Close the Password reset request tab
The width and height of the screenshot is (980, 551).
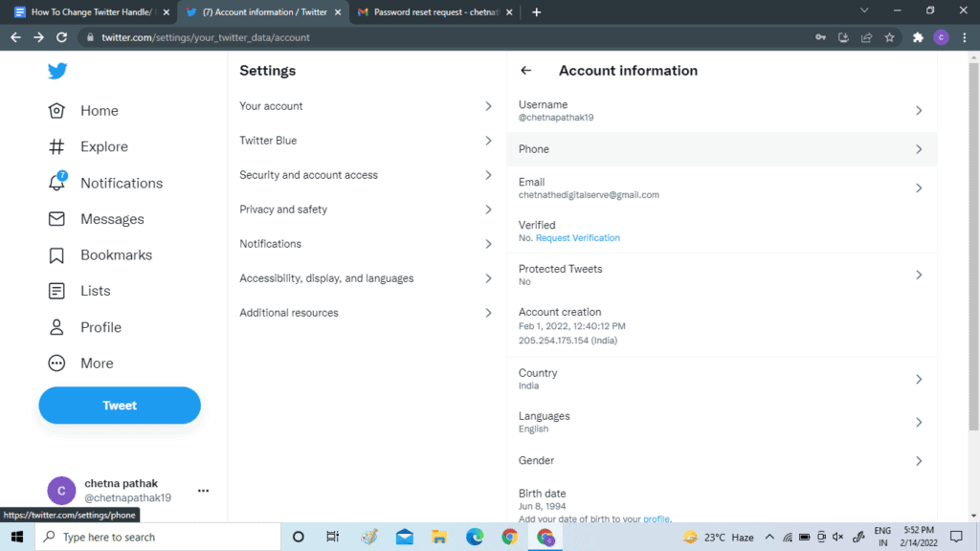tap(509, 11)
